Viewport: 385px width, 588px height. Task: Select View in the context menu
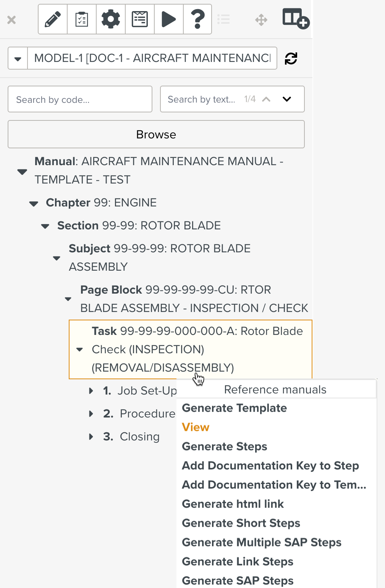point(196,427)
